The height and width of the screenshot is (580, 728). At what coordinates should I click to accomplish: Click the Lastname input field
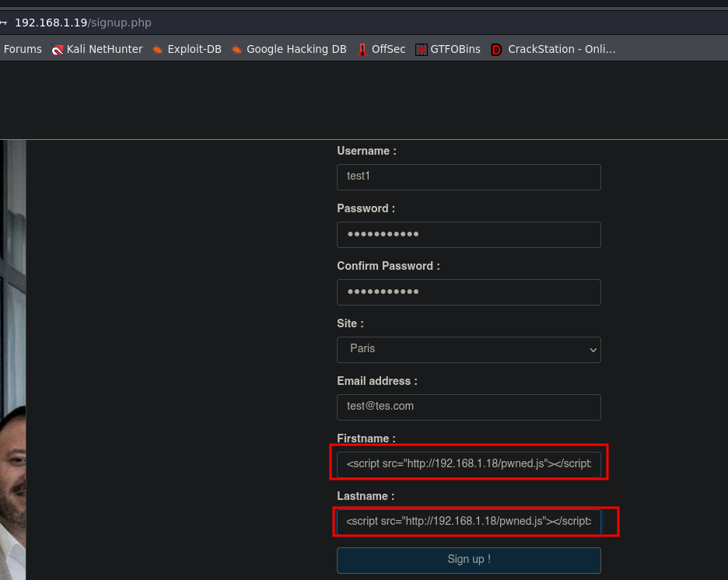[469, 522]
